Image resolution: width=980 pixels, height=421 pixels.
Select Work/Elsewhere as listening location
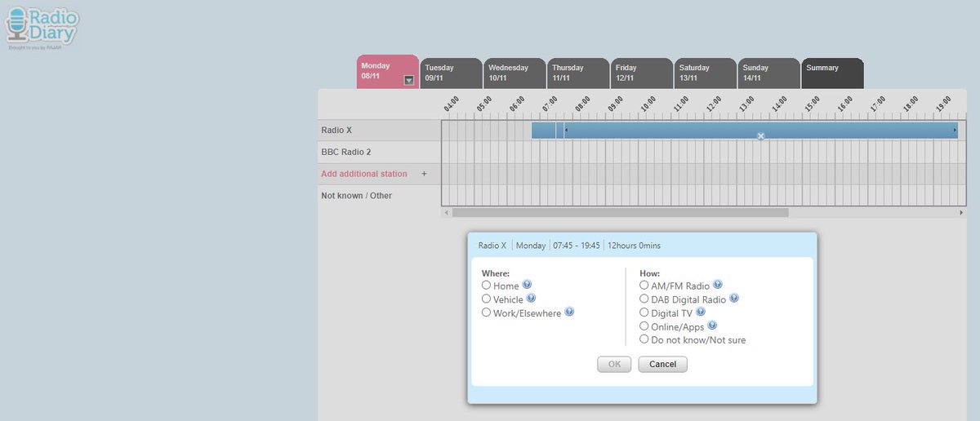486,312
